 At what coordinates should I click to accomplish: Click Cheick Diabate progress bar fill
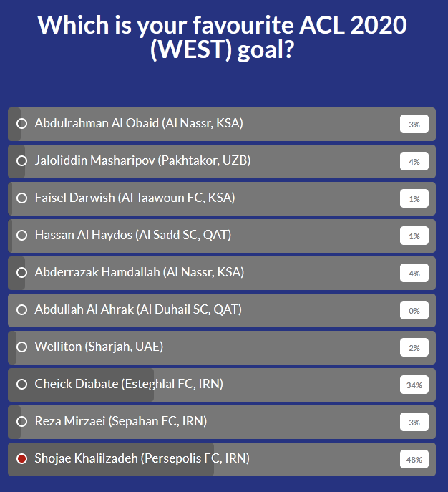click(81, 385)
